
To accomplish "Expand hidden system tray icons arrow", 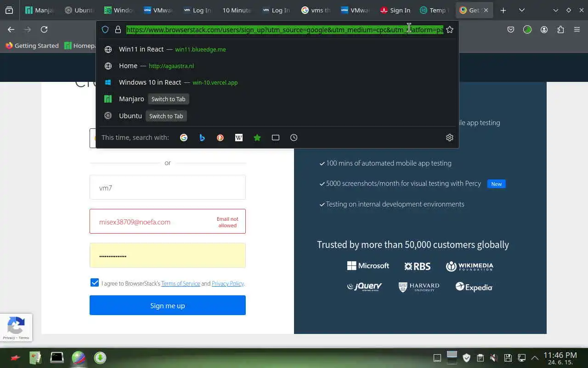I will pos(535,357).
